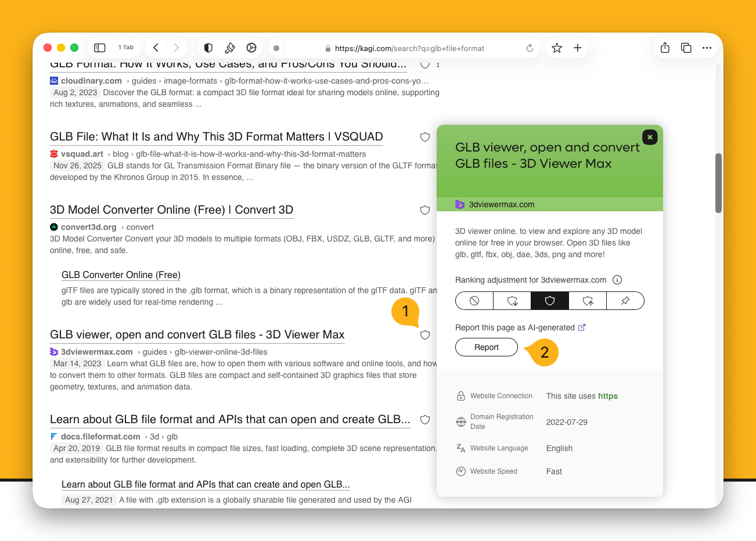This screenshot has width=756, height=541.
Task: Click the browser share icon
Action: click(x=665, y=48)
